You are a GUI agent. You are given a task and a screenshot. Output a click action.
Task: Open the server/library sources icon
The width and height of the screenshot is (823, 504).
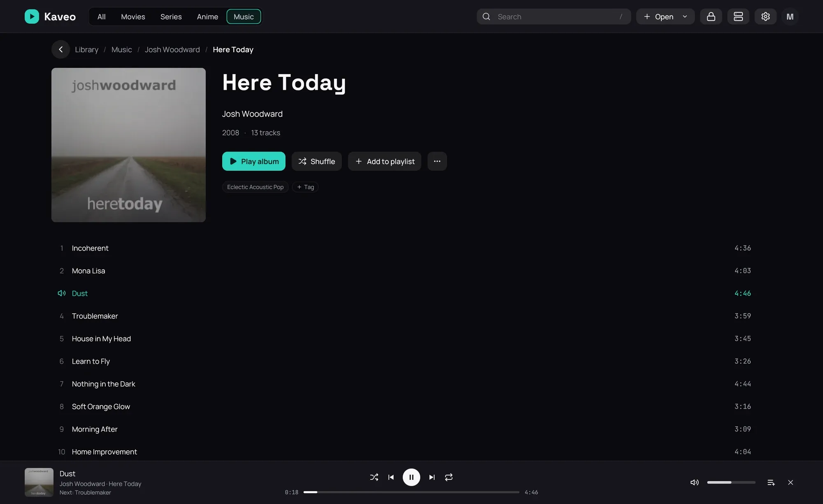pyautogui.click(x=738, y=16)
